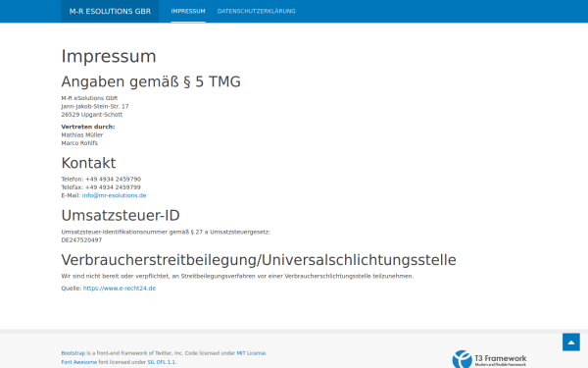
Task: Click the scroll-to-top arrow button
Action: pyautogui.click(x=571, y=342)
